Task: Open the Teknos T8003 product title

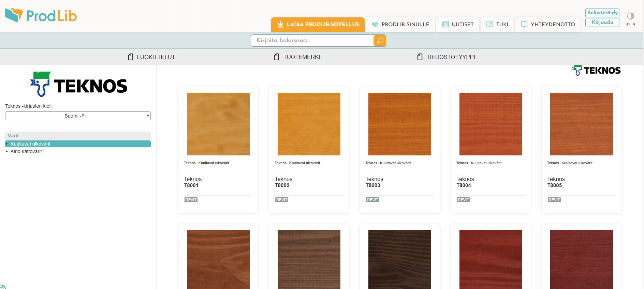Action: [x=374, y=182]
